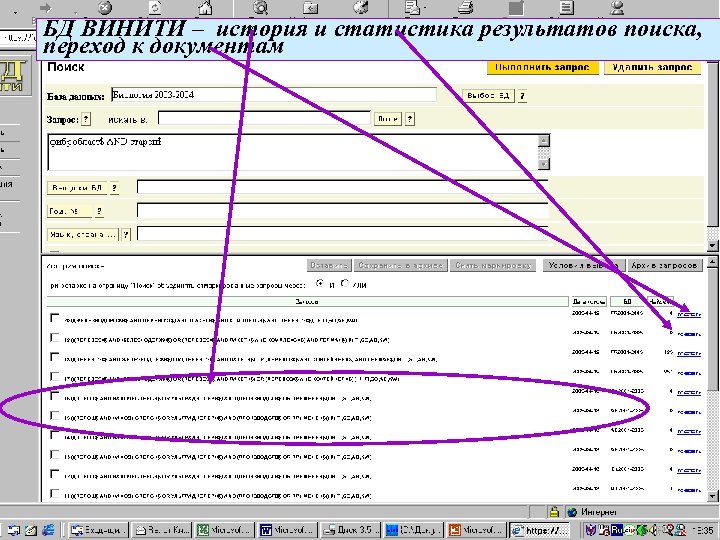The image size is (720, 540).
Task: Open help '?' next to Выбор БД
Action: [522, 96]
